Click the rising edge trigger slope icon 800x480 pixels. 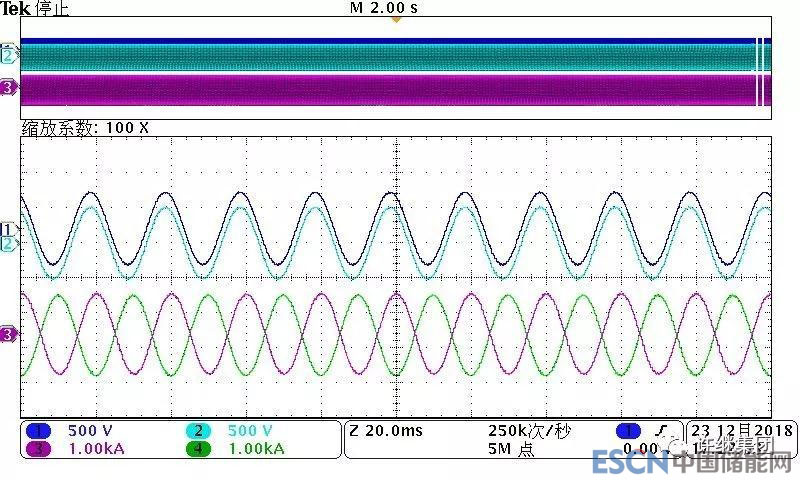pos(658,430)
